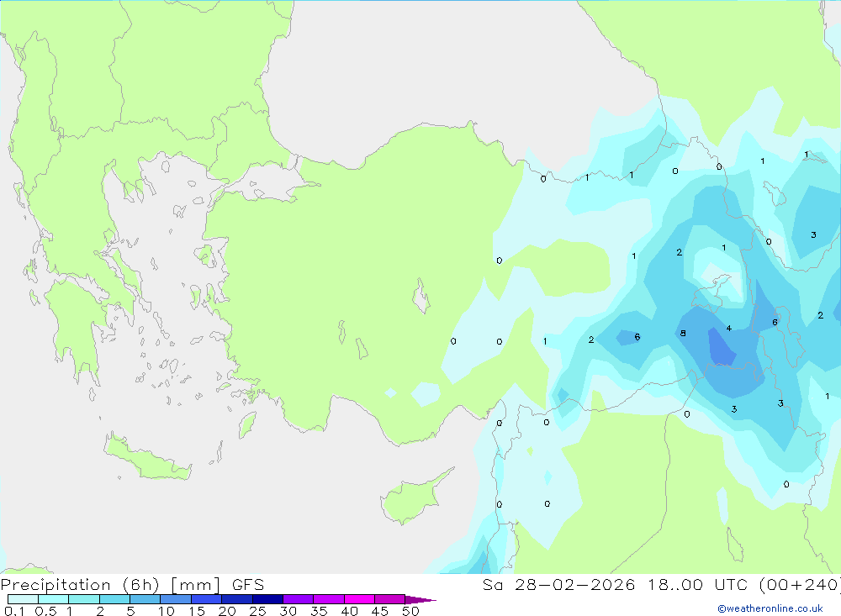The height and width of the screenshot is (616, 841).
Task: Click the '10' legend scale label
Action: click(x=167, y=611)
